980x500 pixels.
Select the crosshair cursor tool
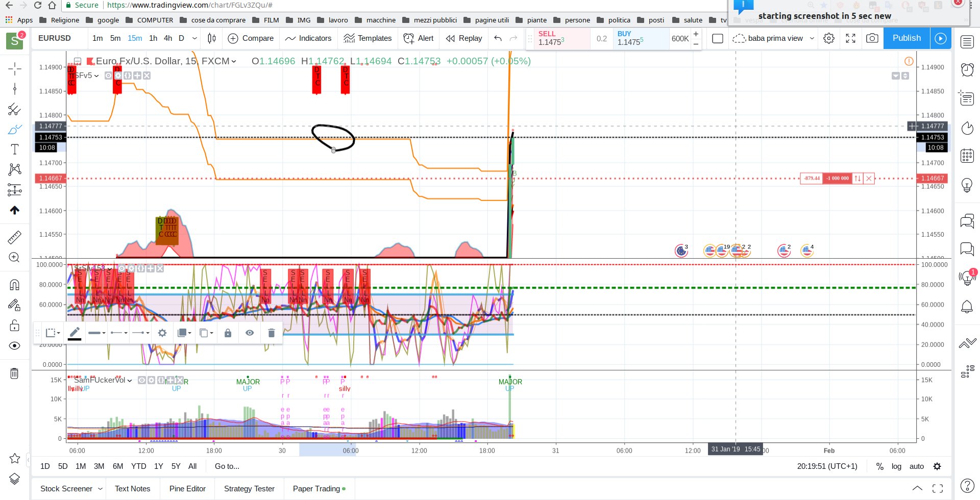coord(14,68)
